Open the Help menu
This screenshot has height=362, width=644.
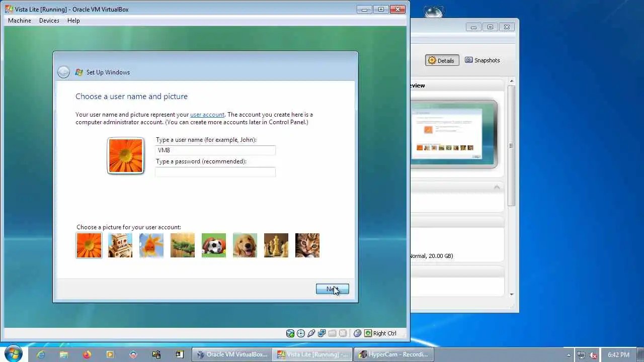[73, 21]
